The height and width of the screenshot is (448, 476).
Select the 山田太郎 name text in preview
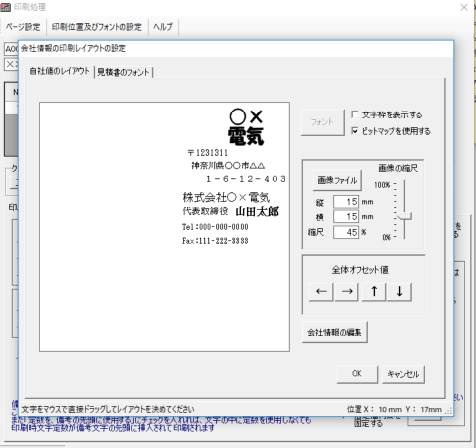(x=257, y=212)
